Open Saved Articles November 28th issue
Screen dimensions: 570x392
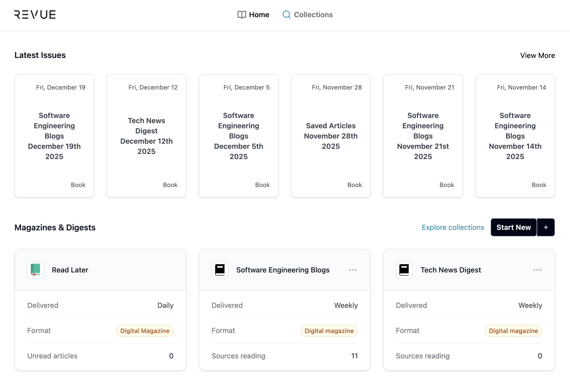(x=331, y=136)
